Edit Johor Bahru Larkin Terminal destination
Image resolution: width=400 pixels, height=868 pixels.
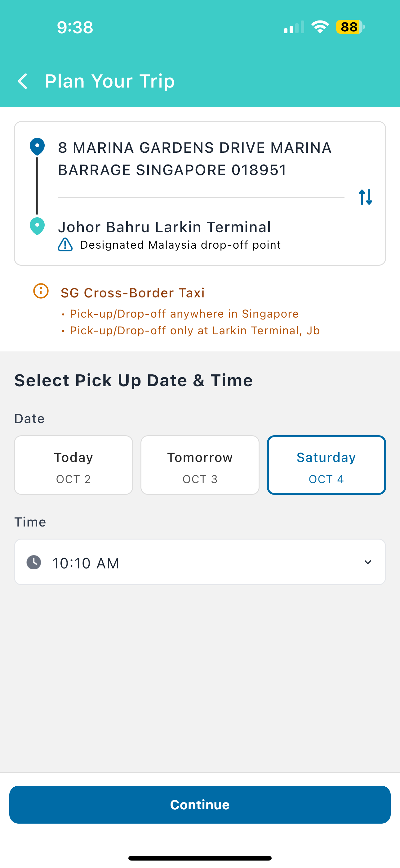point(164,227)
